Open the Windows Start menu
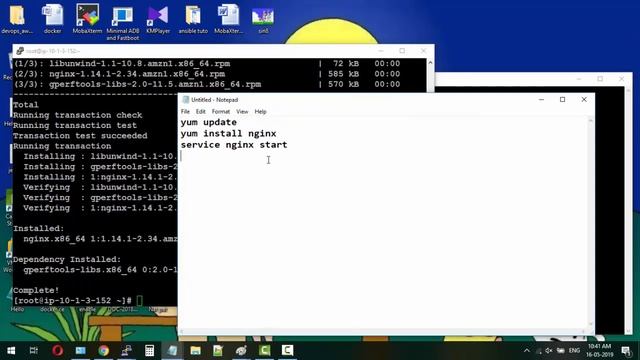This screenshot has height=360, width=640. (11, 351)
